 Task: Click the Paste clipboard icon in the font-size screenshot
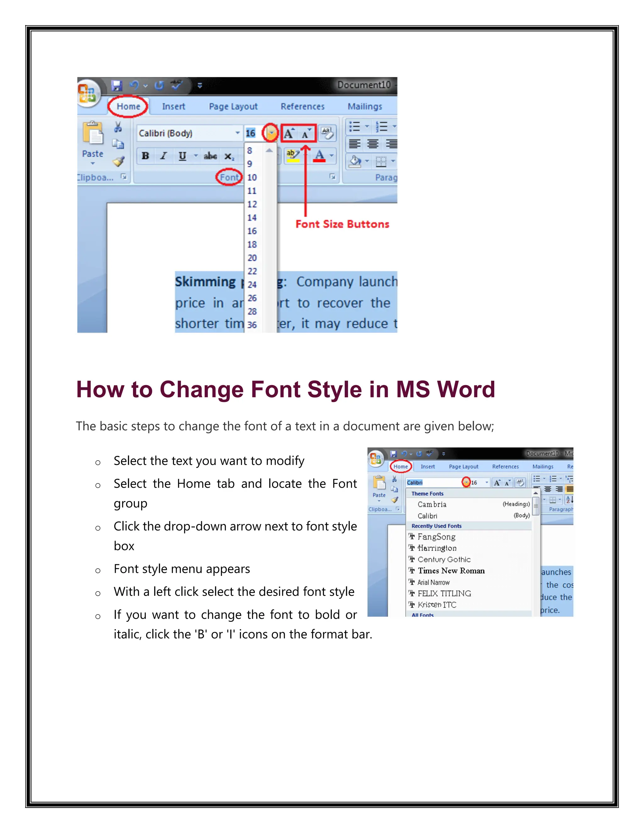(x=93, y=133)
